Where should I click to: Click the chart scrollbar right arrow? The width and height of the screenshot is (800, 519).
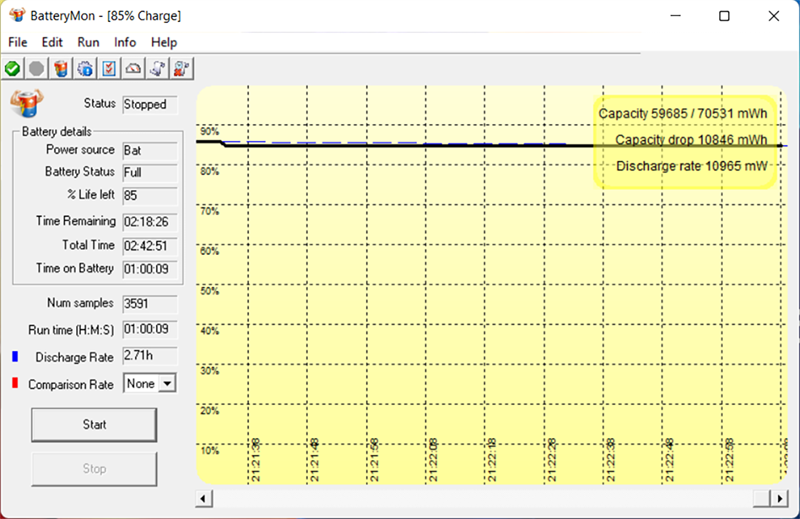780,499
